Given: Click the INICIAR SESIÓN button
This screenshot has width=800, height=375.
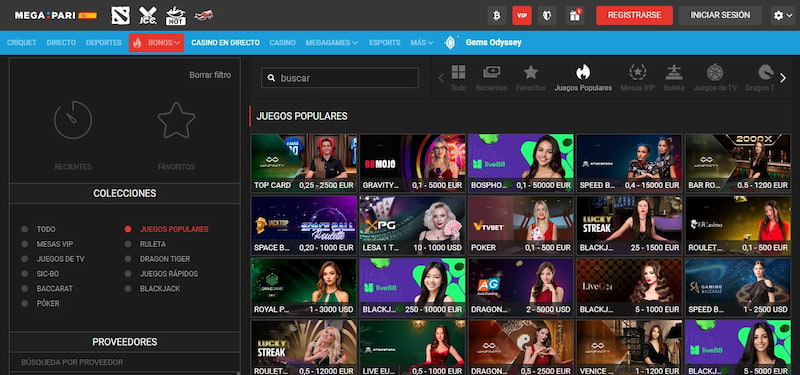Looking at the screenshot, I should tap(720, 15).
